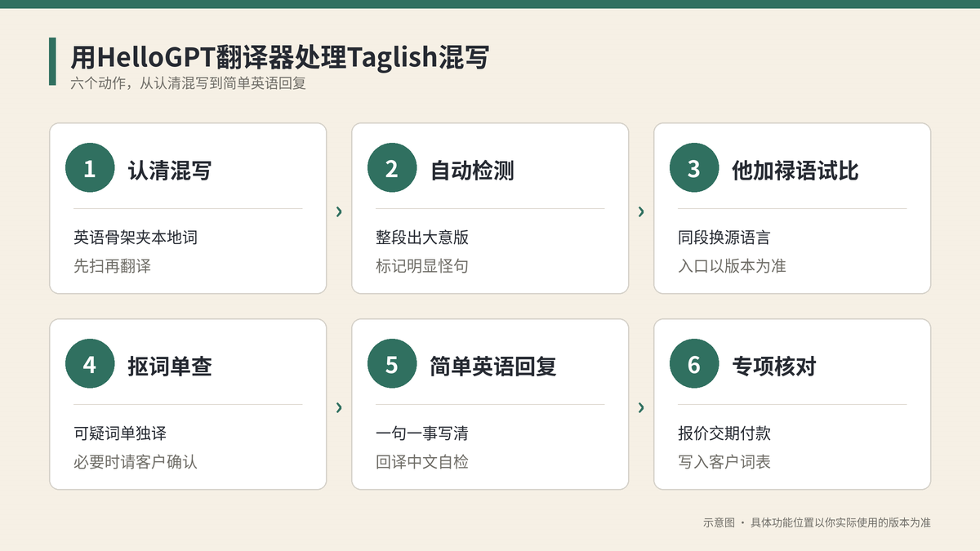This screenshot has width=980, height=551.
Task: Click the line 入口以版本为准
Action: tap(732, 265)
